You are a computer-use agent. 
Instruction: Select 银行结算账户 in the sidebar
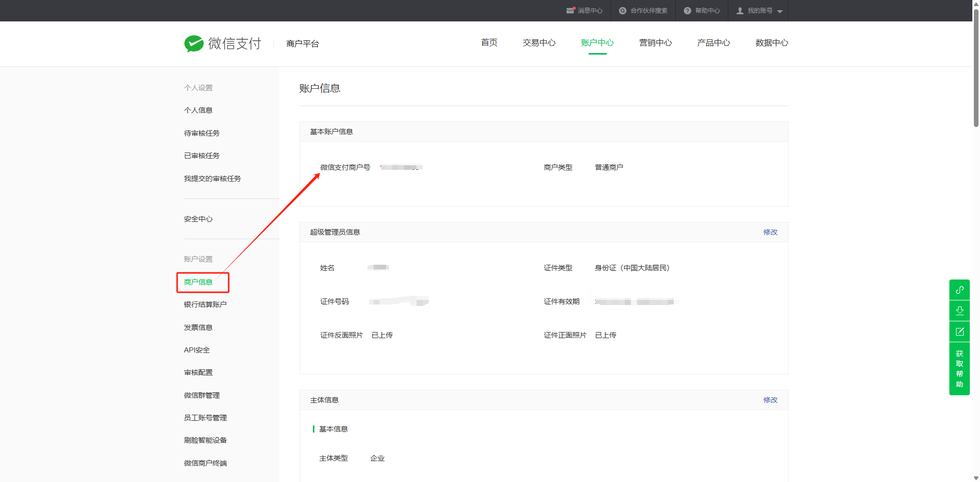pyautogui.click(x=205, y=305)
